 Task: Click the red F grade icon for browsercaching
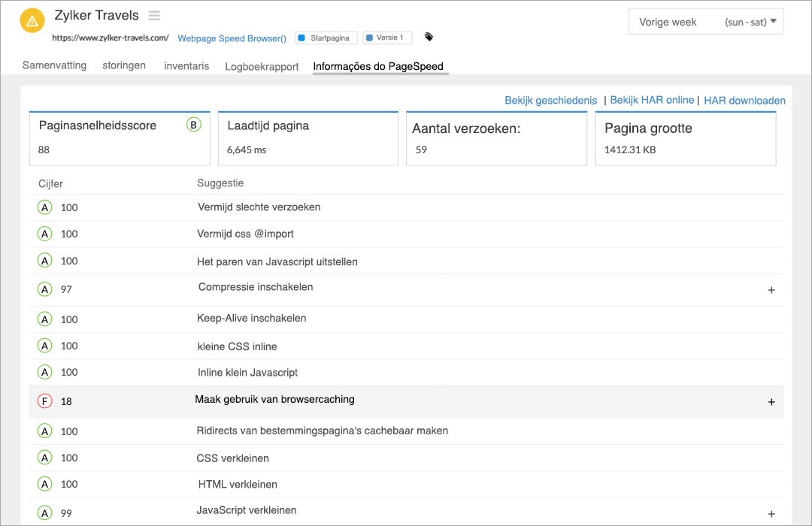(44, 401)
